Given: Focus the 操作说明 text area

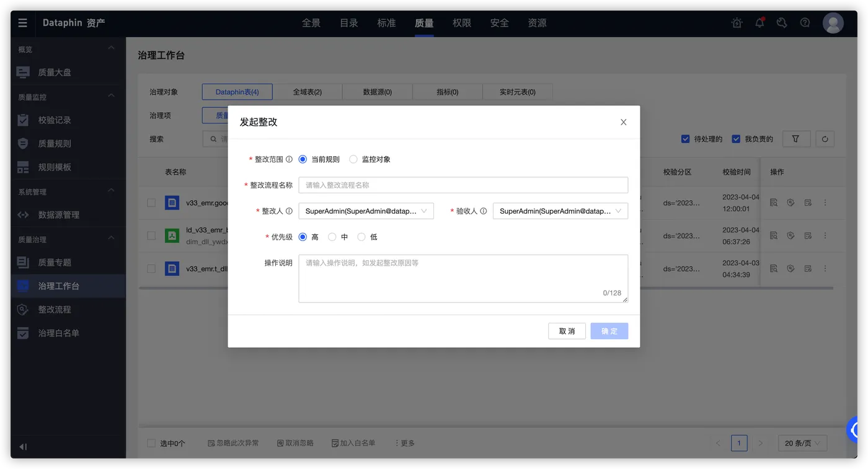Looking at the screenshot, I should click(463, 279).
